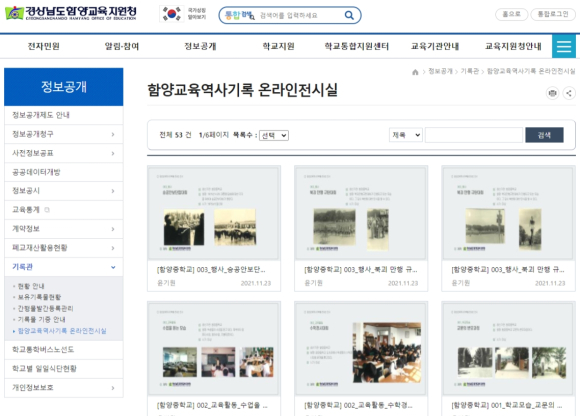This screenshot has height=416, width=580.
Task: Click the home icon in breadcrumb
Action: tap(415, 72)
